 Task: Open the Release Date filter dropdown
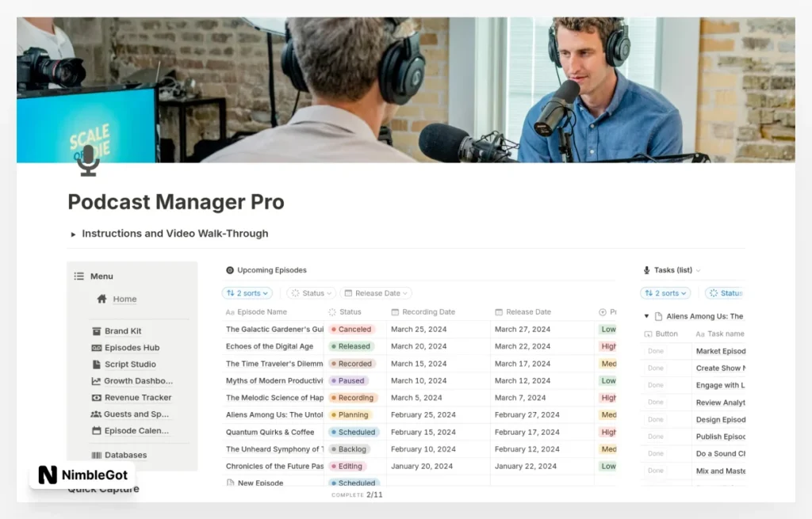pos(376,293)
